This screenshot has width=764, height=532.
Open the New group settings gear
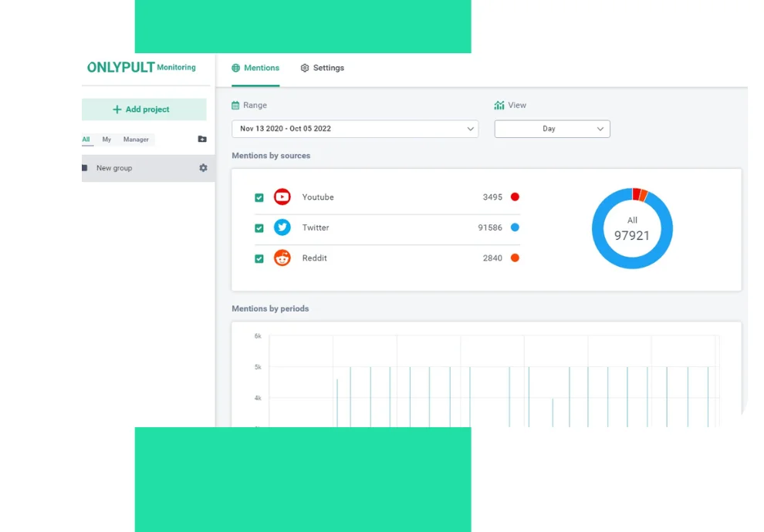pyautogui.click(x=203, y=167)
